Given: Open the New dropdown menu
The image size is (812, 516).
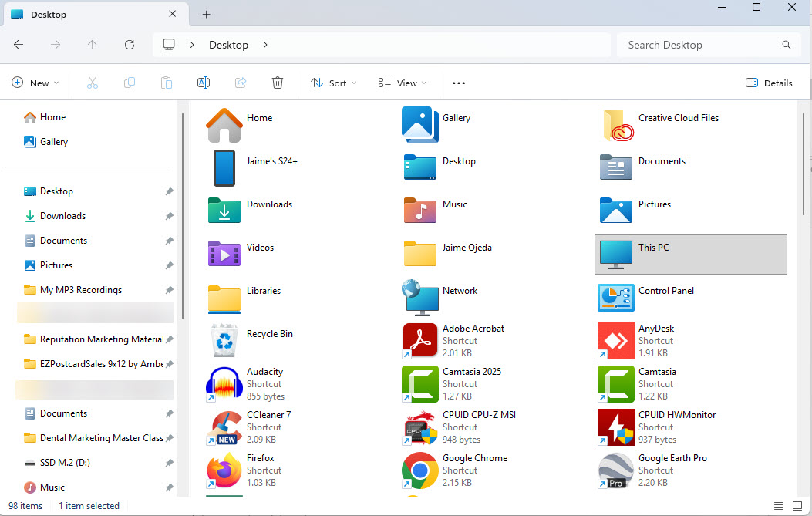Looking at the screenshot, I should click(35, 83).
